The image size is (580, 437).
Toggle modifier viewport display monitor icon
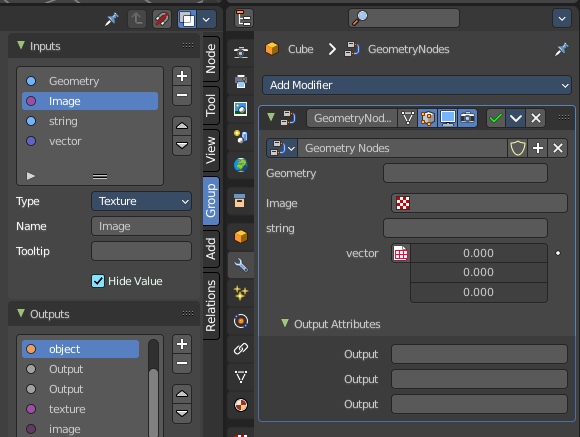448,118
